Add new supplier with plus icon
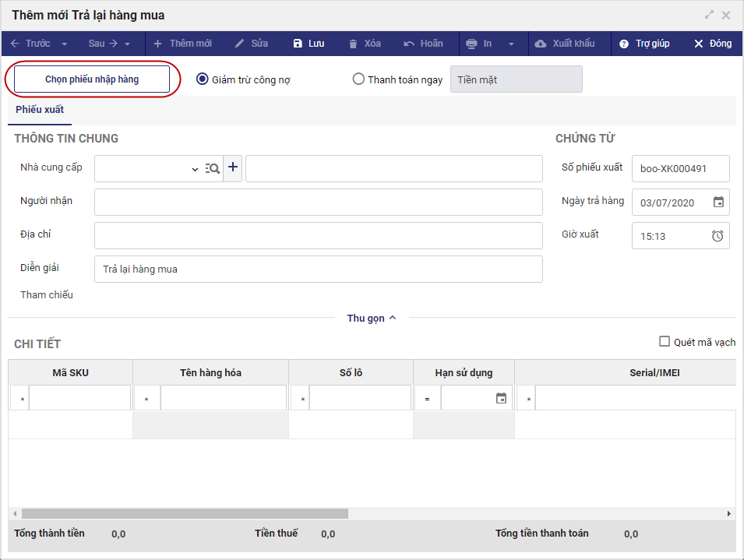 tap(233, 167)
